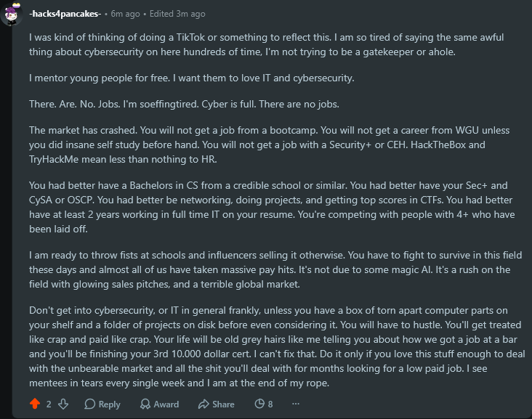Share this comment using the Share arrow
The height and width of the screenshot is (419, 532).
click(216, 404)
